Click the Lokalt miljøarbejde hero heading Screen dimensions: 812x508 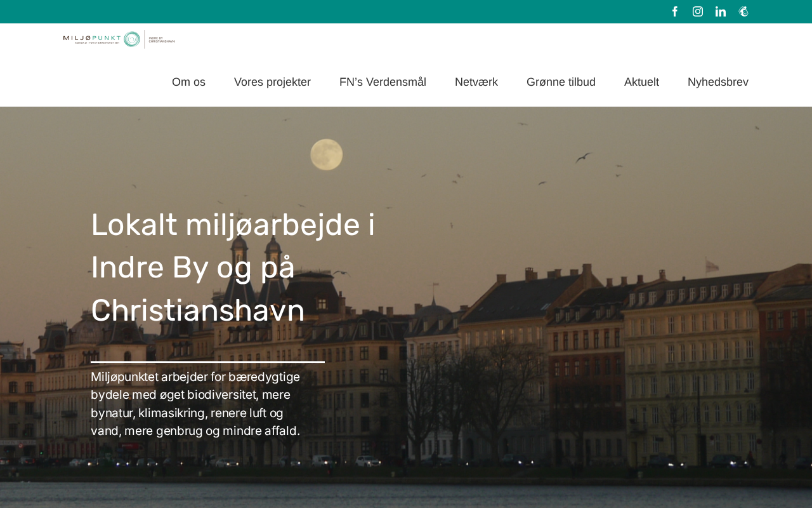coord(233,267)
